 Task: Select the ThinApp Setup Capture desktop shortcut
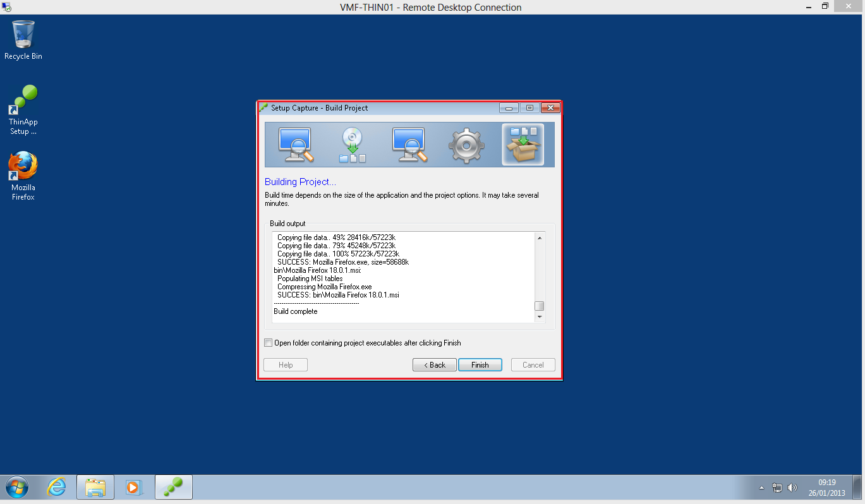point(23,110)
